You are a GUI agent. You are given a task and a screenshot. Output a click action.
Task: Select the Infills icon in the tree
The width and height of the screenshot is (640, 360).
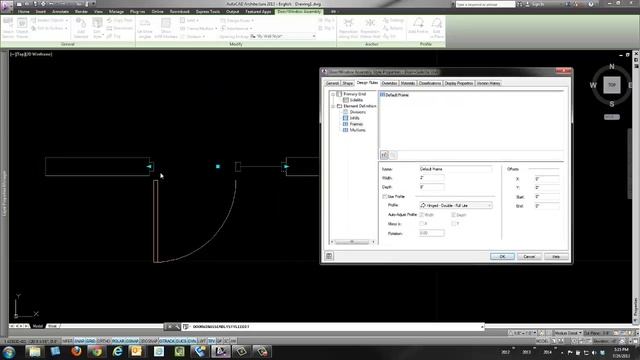tap(345, 118)
